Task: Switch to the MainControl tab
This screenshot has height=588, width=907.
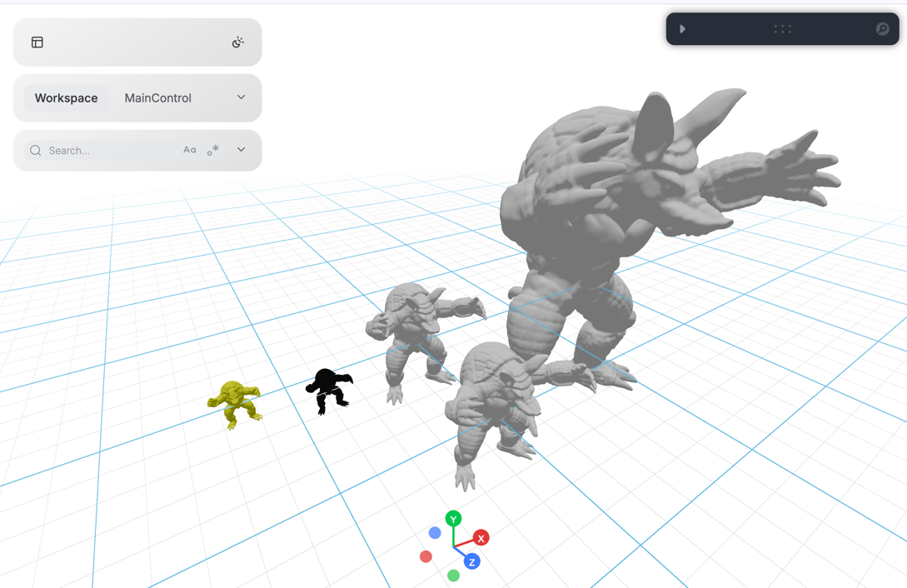Action: pyautogui.click(x=158, y=98)
